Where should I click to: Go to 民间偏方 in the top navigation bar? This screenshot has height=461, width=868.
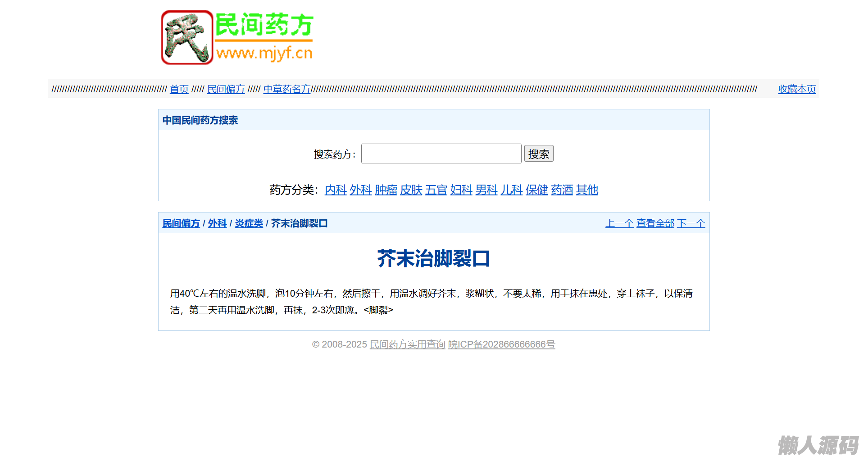point(226,89)
